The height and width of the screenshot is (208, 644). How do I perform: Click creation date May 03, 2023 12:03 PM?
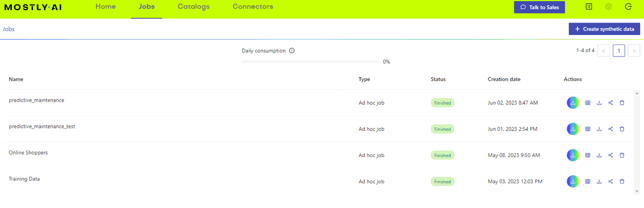pyautogui.click(x=515, y=182)
